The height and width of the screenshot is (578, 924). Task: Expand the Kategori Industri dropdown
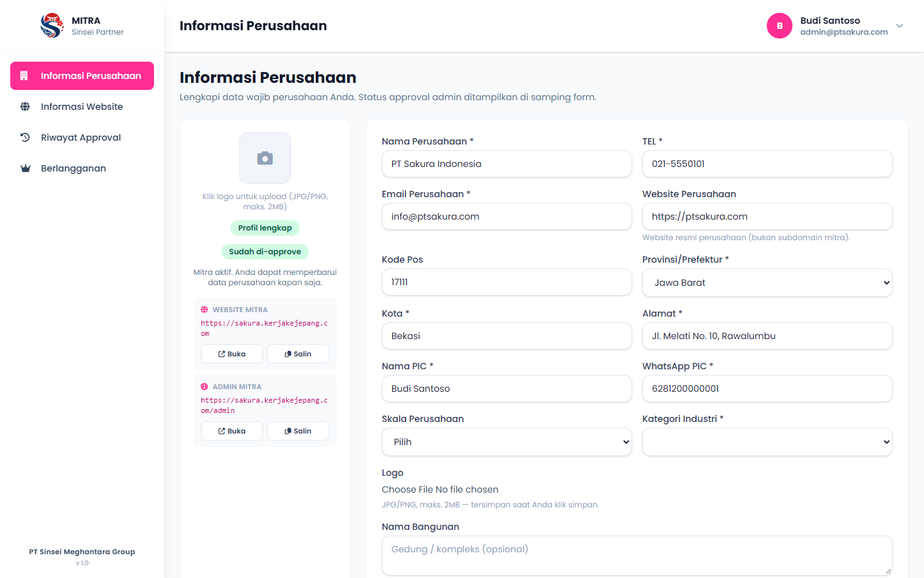coord(767,442)
